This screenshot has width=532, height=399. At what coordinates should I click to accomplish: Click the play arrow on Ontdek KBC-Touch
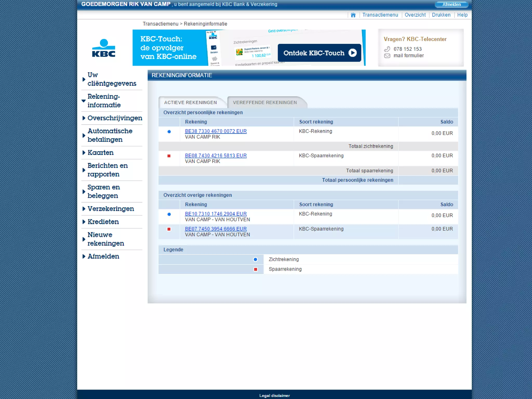[353, 53]
